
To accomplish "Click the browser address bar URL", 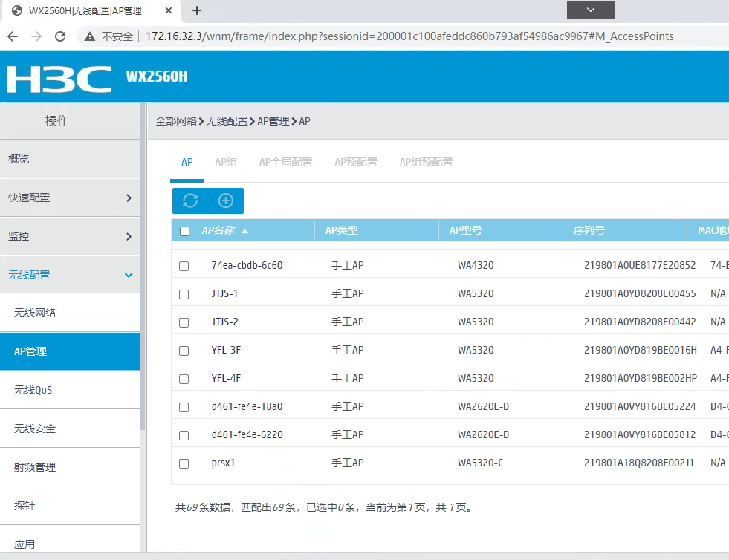I will [409, 36].
